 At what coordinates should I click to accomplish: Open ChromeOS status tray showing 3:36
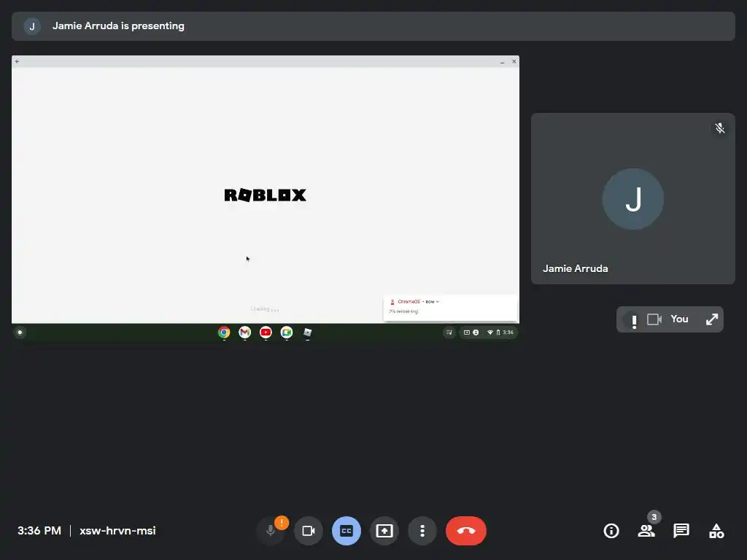coord(488,332)
